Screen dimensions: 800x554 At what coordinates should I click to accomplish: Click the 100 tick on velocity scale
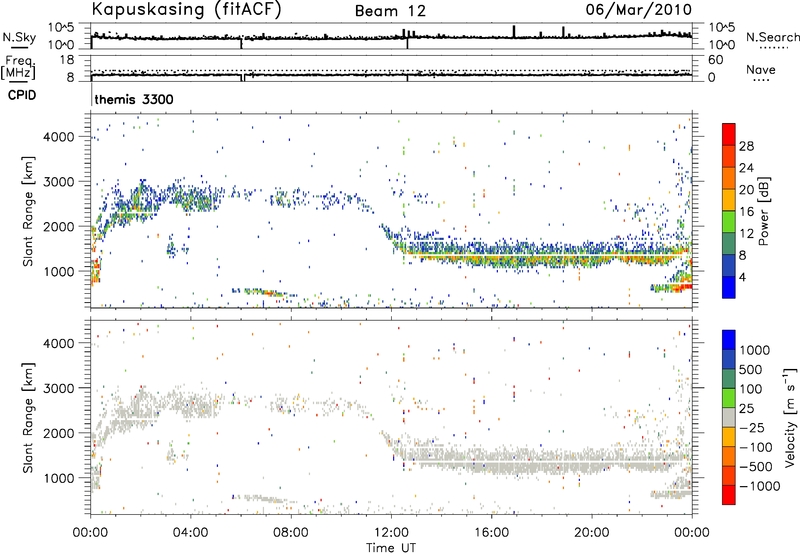click(x=751, y=389)
